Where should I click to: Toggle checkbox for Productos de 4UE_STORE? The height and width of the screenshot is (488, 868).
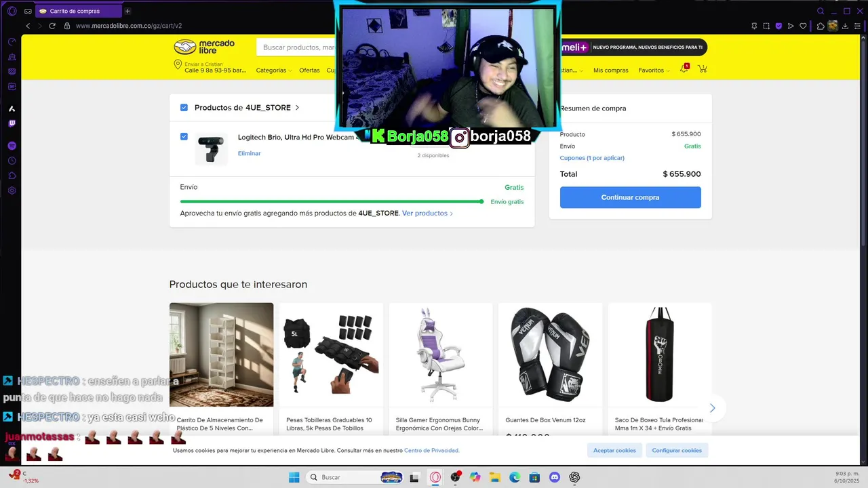pyautogui.click(x=184, y=107)
